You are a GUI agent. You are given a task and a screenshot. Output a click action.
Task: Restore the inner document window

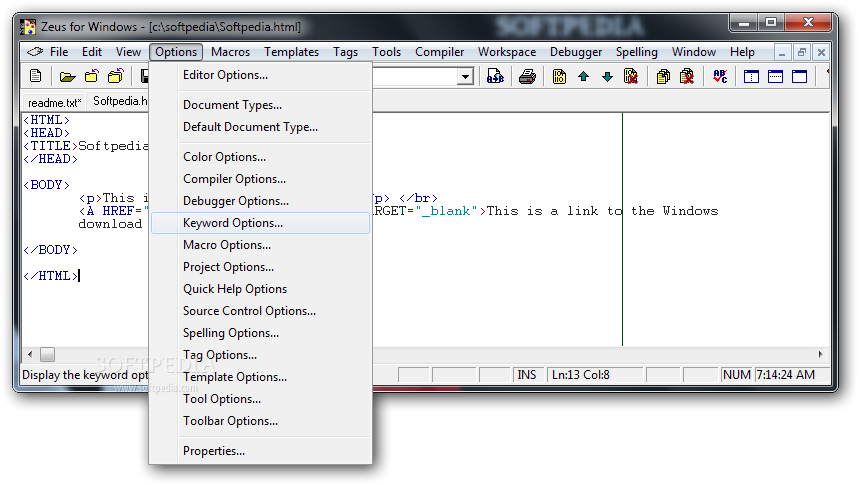tap(801, 52)
